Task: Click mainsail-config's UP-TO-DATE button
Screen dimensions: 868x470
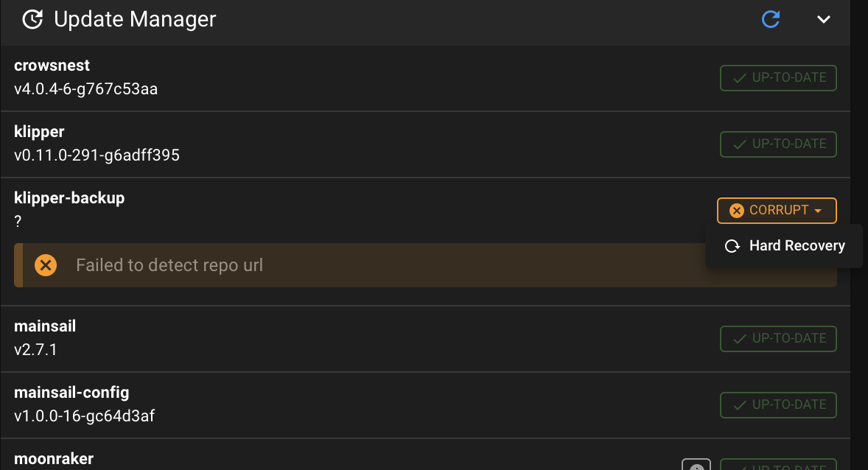Action: coord(778,404)
